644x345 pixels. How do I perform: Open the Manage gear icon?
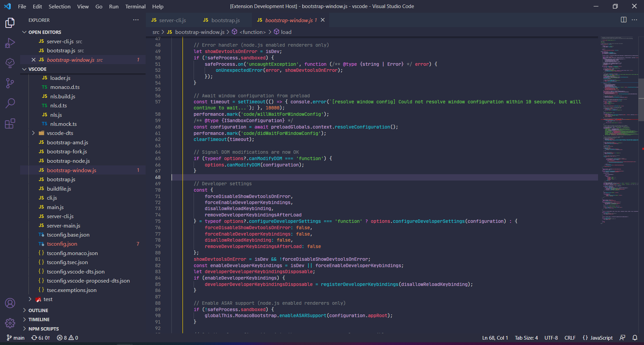tap(10, 323)
